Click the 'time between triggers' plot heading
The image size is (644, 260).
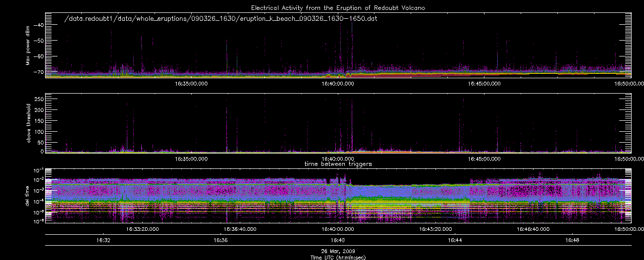coord(338,164)
